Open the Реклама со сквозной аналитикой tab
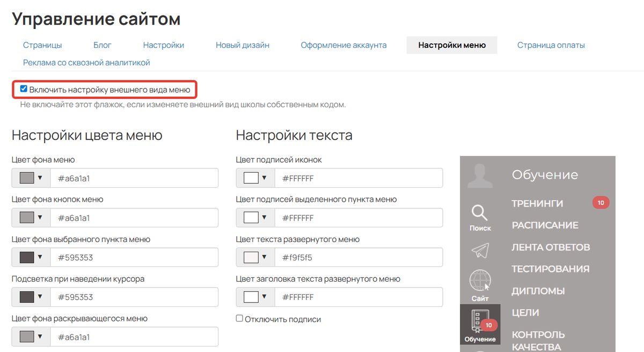Screen dimensions: 644x352 click(86, 62)
